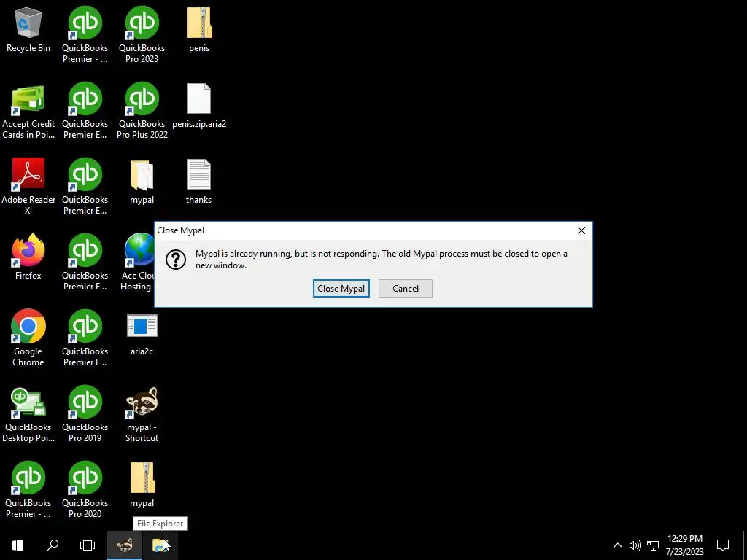The width and height of the screenshot is (747, 560).
Task: Select the penis zip folder icon
Action: click(199, 29)
